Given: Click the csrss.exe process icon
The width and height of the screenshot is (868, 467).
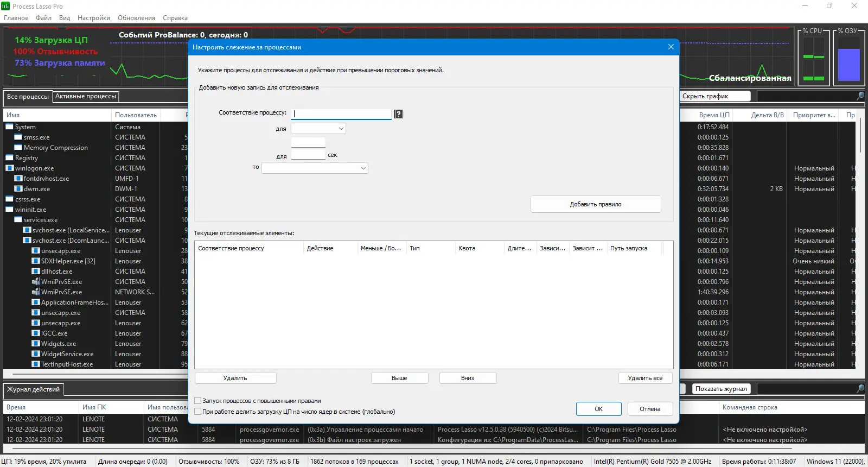Looking at the screenshot, I should pyautogui.click(x=9, y=199).
